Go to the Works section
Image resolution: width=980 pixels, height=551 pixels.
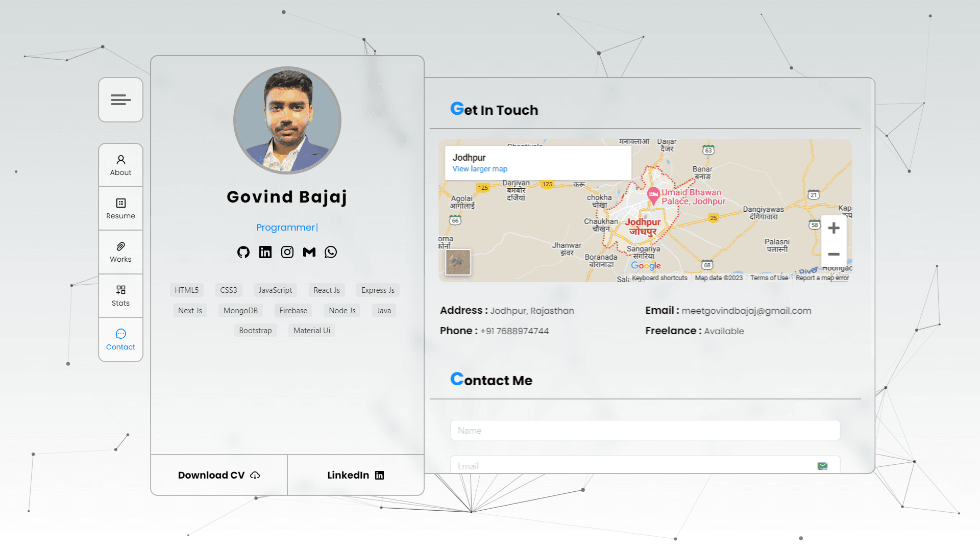[x=120, y=252]
